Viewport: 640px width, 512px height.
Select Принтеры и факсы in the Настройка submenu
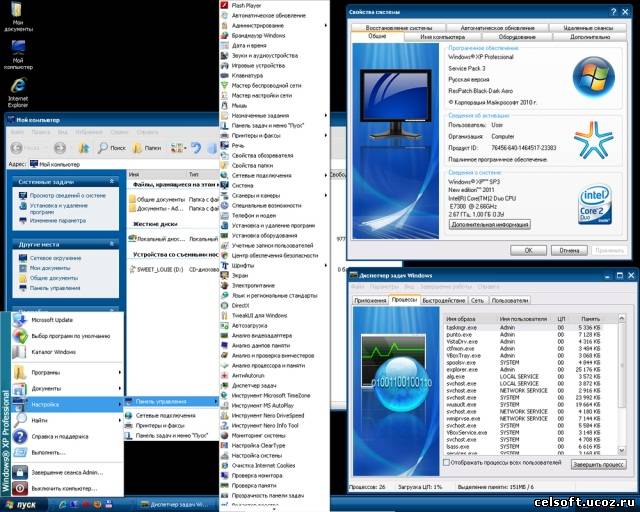(x=171, y=425)
